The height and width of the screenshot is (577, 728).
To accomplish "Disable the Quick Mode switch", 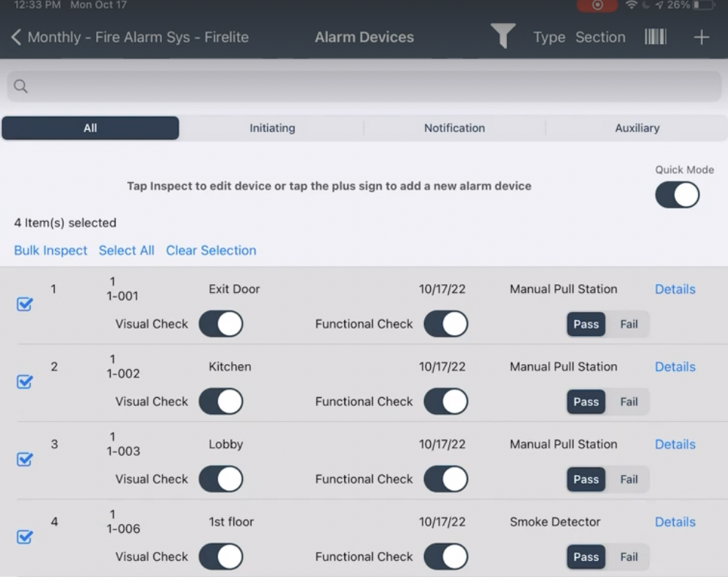I will click(x=677, y=195).
